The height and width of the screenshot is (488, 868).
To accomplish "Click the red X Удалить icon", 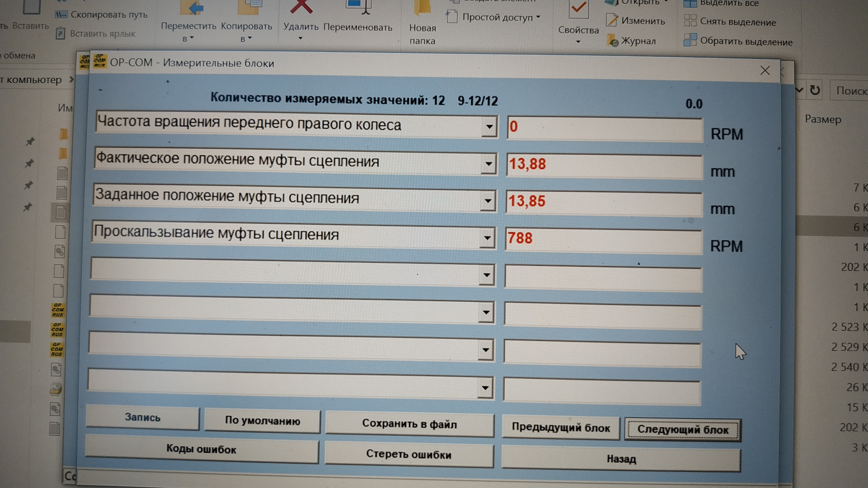I will (x=301, y=7).
